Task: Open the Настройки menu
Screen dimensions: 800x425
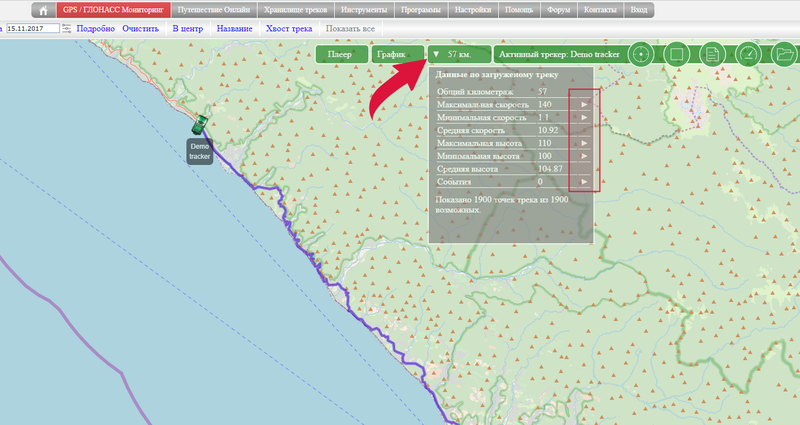Action: tap(473, 10)
